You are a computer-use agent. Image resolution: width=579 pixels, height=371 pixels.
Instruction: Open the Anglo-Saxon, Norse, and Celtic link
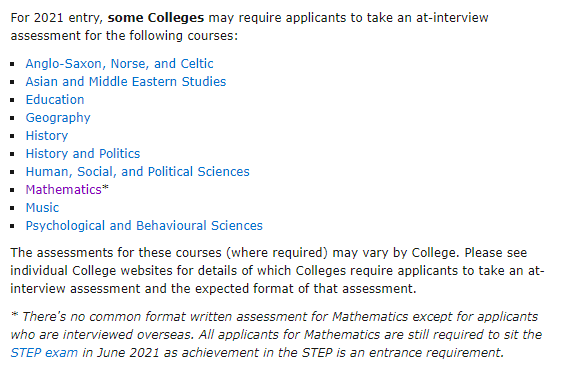(119, 64)
